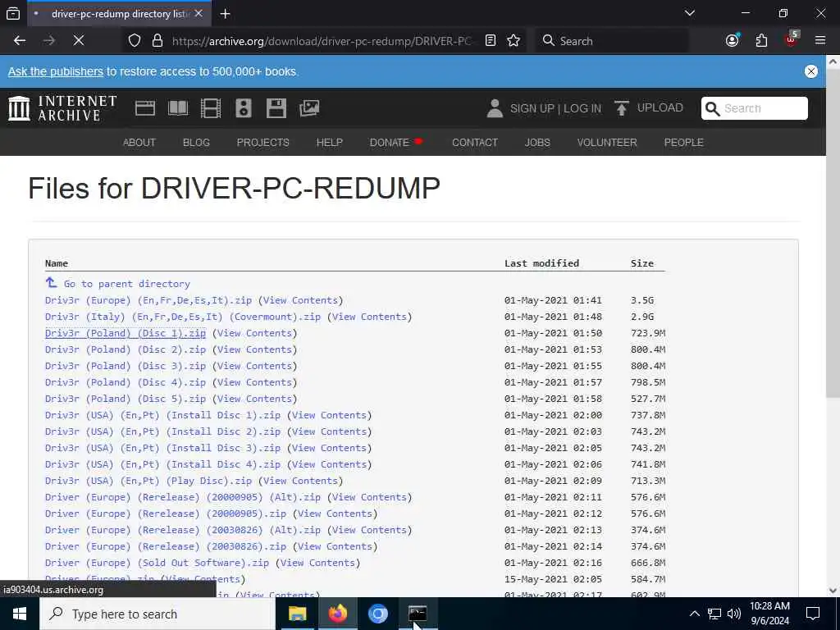Click the taskbar 'Type here to search' box
Screen dimensions: 840x630
pos(157,614)
